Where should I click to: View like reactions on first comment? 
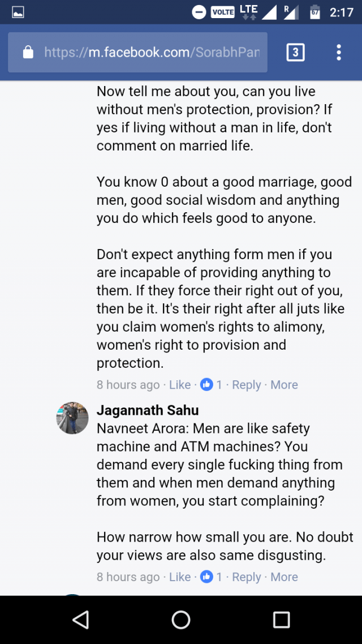(x=212, y=385)
